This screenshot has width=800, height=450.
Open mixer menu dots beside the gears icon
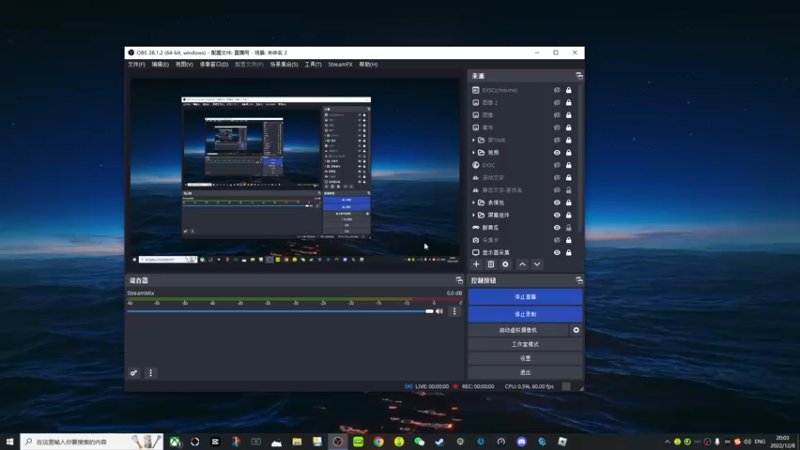(151, 373)
